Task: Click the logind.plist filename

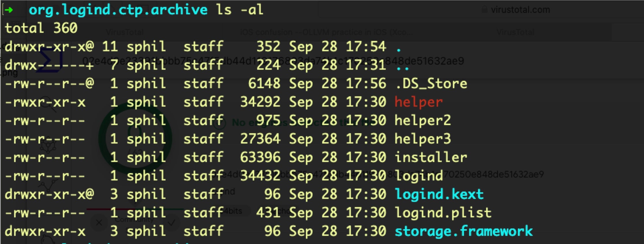Action: 443,213
